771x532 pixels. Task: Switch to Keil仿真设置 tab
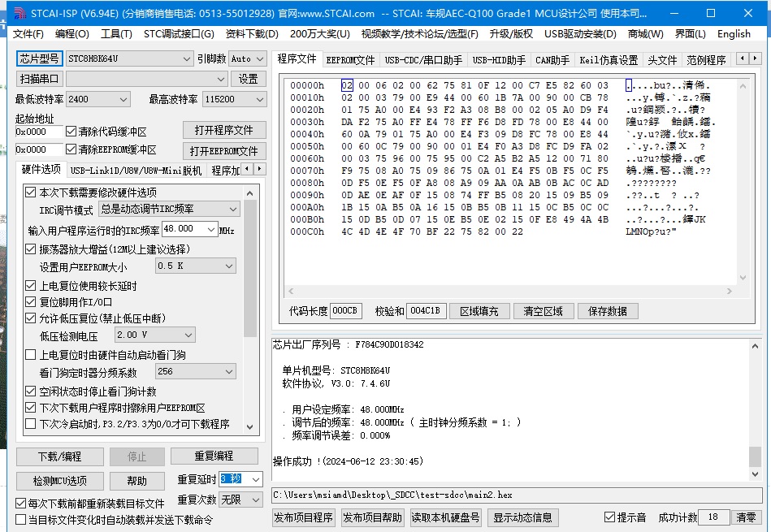click(x=609, y=60)
